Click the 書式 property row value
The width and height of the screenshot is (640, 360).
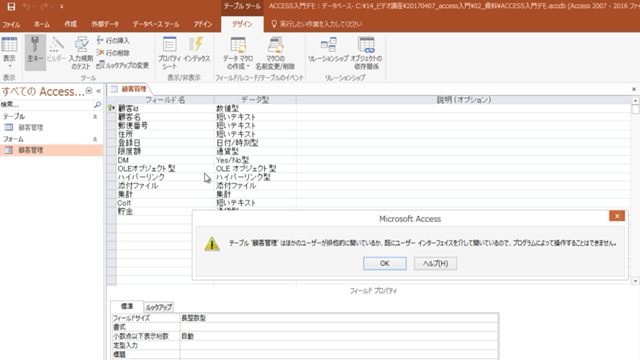pos(339,327)
